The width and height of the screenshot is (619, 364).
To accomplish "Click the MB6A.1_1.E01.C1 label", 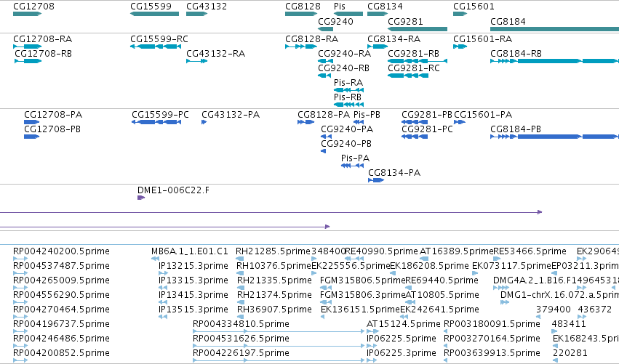I will (x=190, y=251).
